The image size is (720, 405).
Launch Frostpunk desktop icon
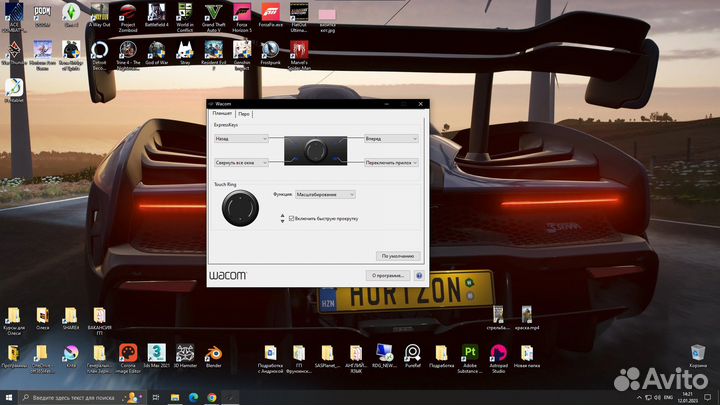(270, 53)
